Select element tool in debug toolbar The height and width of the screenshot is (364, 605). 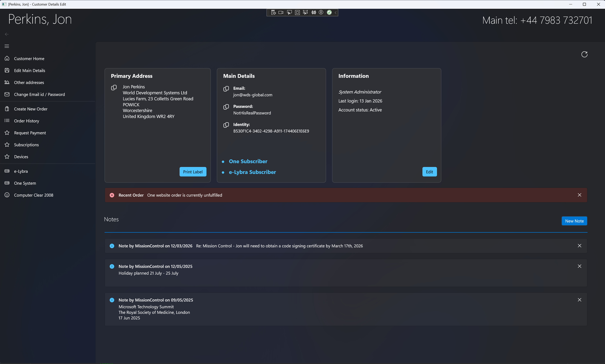(289, 13)
